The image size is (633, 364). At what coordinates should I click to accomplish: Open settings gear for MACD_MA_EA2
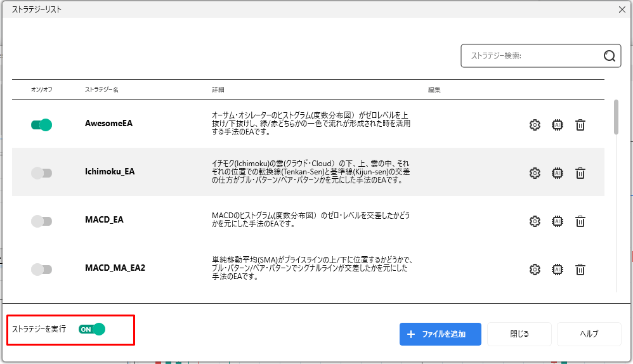tap(535, 270)
